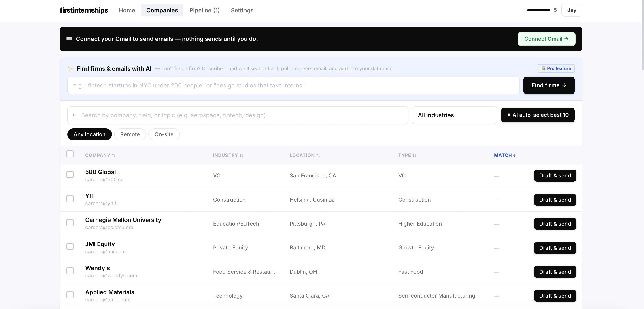Click AI auto-select best 10
This screenshot has width=644, height=309.
(x=538, y=115)
